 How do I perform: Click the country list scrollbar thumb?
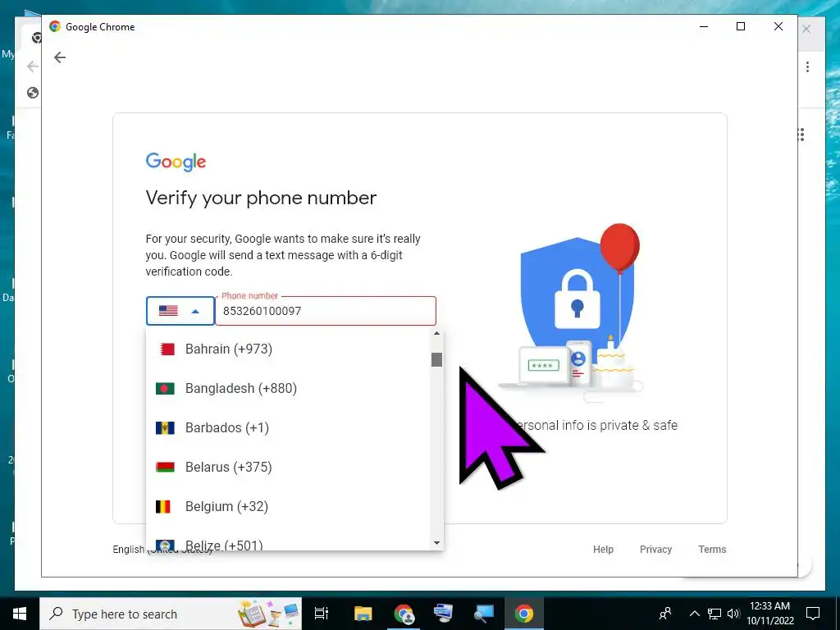436,359
